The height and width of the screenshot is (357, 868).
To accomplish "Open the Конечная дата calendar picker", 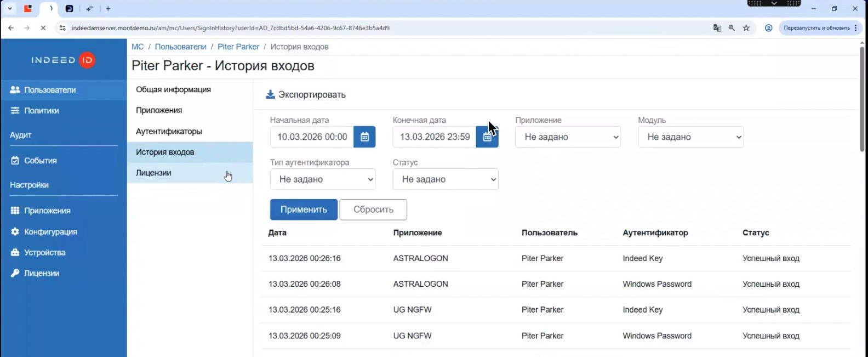I will click(487, 137).
